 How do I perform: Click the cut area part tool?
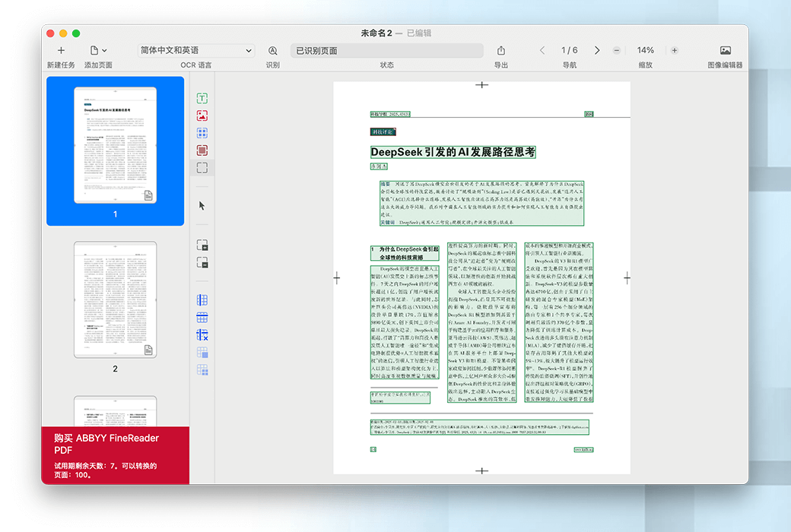tap(202, 262)
